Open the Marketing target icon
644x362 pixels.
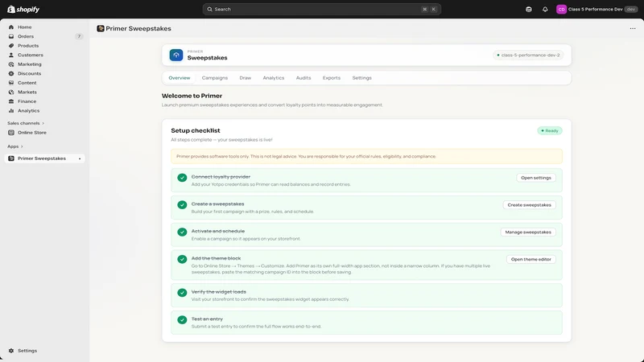[11, 64]
